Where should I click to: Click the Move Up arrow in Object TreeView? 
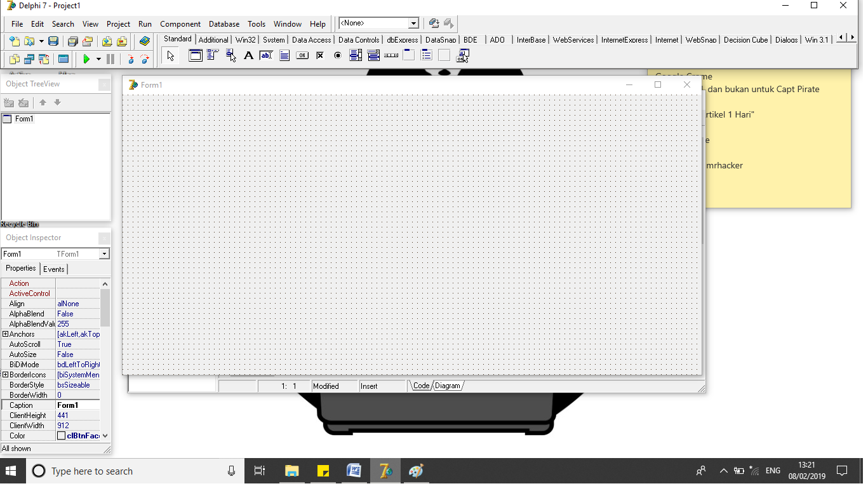pos(43,102)
